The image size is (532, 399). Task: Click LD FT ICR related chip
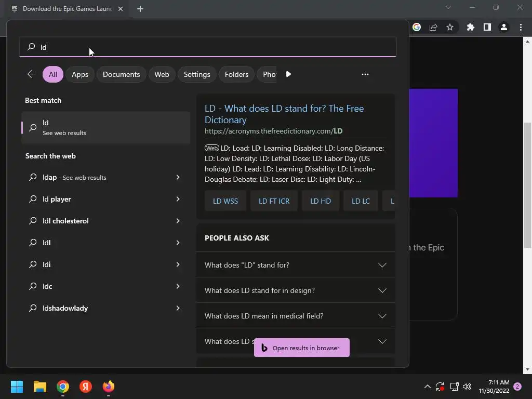pos(274,201)
